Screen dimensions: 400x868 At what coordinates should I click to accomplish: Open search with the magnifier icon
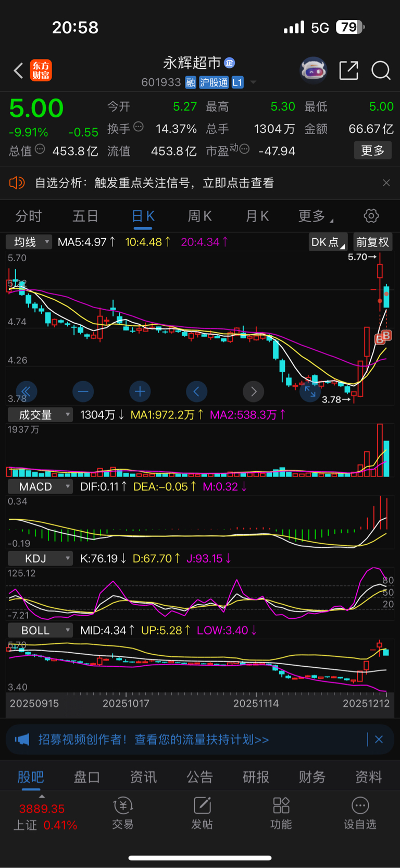[381, 70]
